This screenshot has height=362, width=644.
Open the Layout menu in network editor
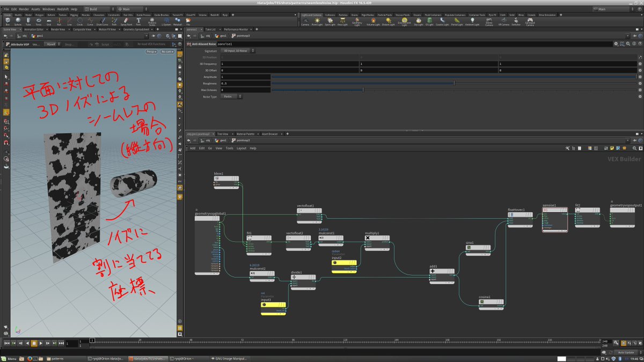coord(241,148)
